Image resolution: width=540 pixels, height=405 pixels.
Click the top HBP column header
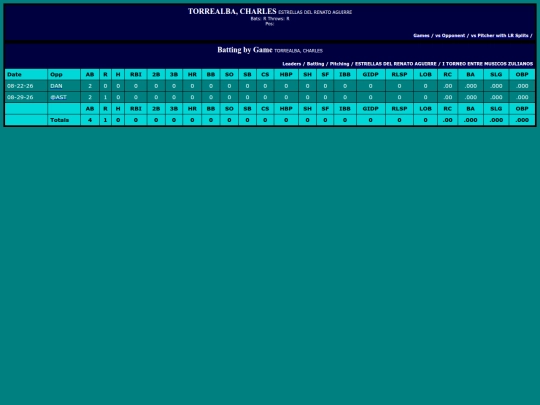[x=286, y=74]
